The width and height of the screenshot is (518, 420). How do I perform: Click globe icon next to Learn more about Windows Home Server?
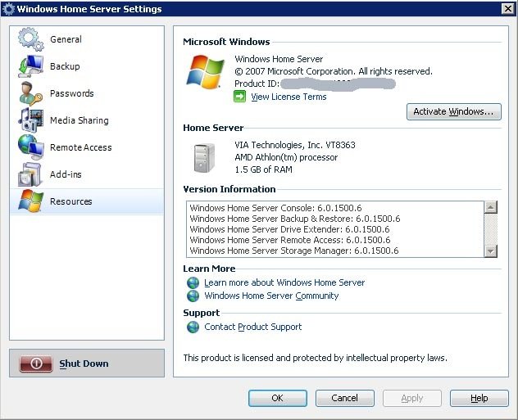[193, 282]
